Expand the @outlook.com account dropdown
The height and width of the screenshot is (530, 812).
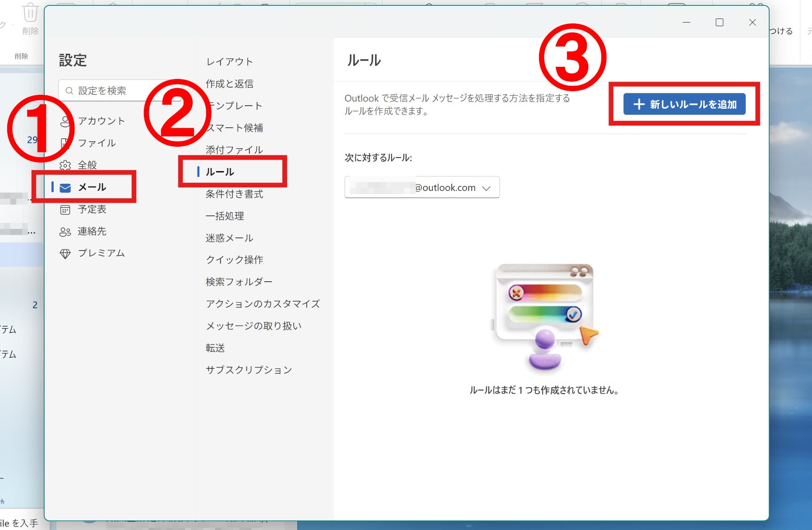486,188
